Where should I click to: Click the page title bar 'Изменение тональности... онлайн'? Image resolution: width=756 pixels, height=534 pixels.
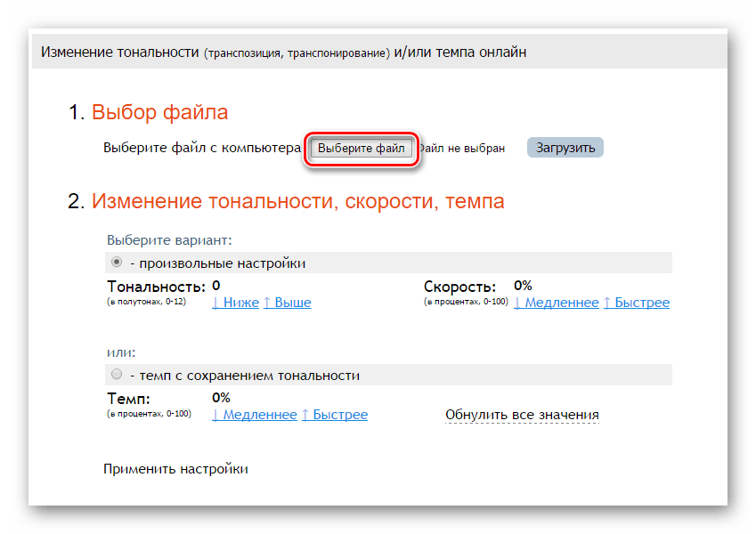pos(283,53)
